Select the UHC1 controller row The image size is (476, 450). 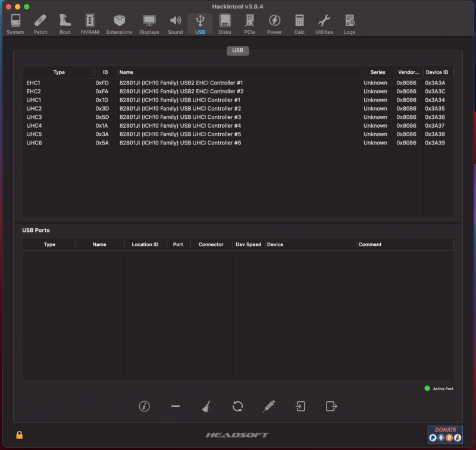239,100
